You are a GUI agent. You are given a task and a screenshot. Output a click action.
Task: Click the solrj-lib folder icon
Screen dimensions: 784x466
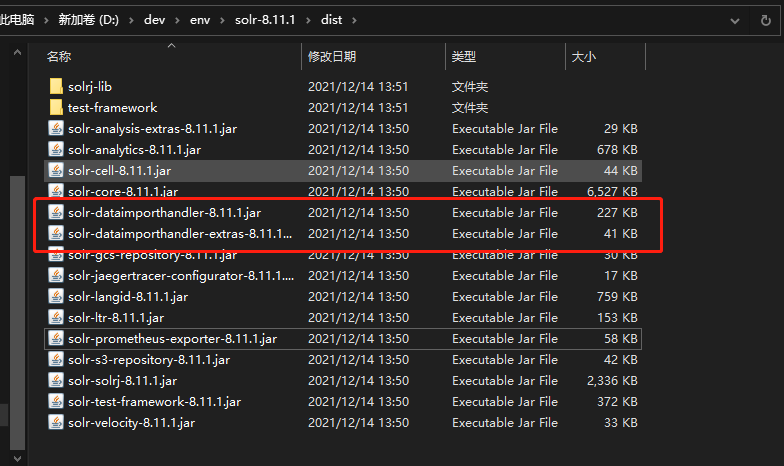[x=56, y=86]
